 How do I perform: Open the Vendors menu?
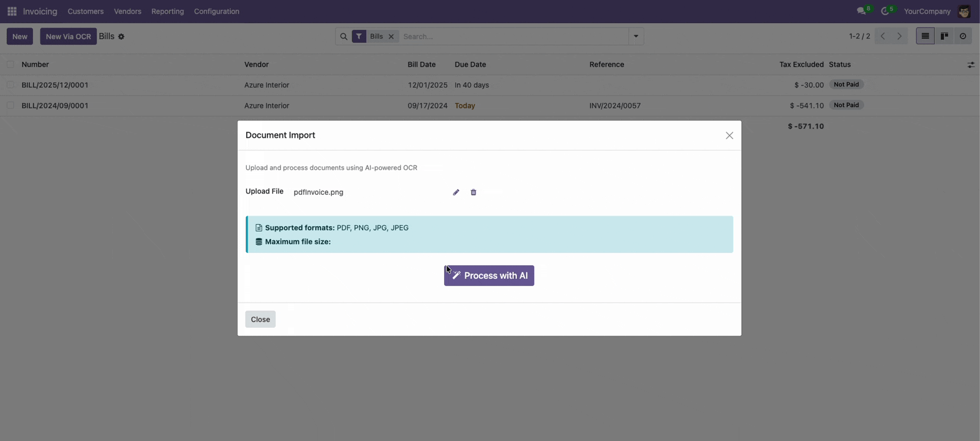(127, 12)
